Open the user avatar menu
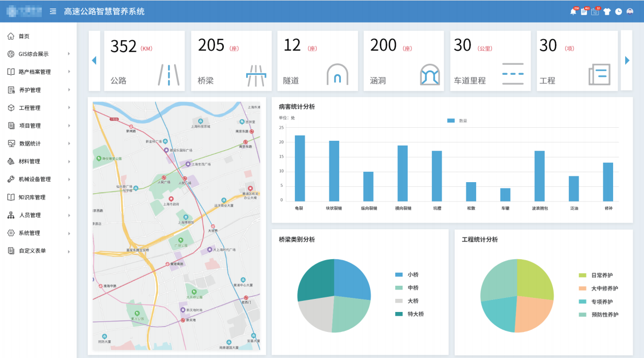This screenshot has height=358, width=644. point(630,12)
